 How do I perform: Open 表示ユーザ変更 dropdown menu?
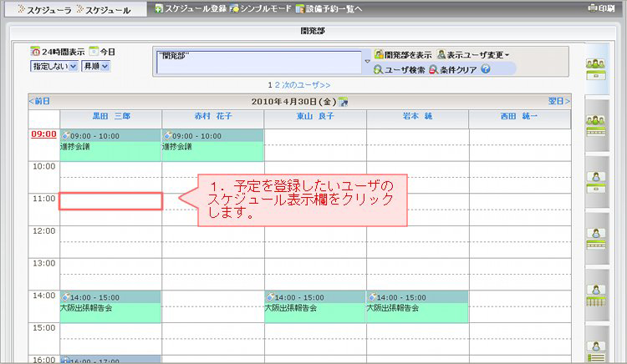pyautogui.click(x=473, y=54)
